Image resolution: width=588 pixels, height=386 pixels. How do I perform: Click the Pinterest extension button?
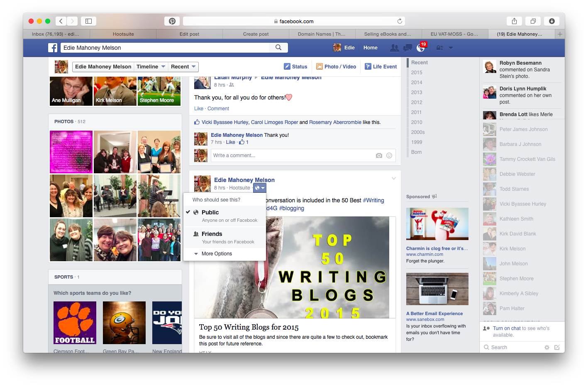[x=172, y=21]
